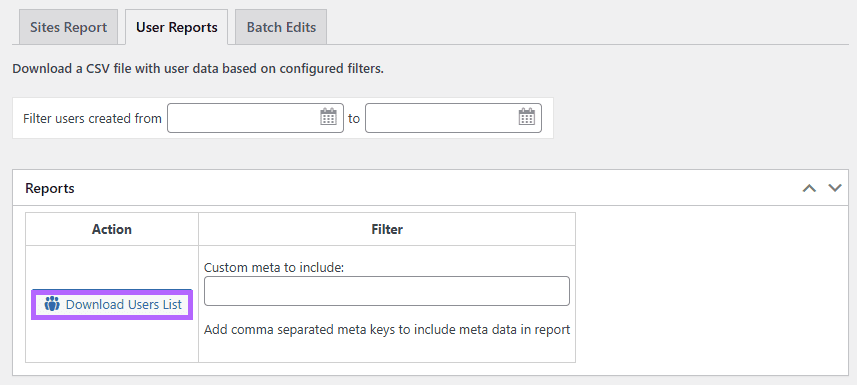Click the Reports panel title
Image resolution: width=857 pixels, height=385 pixels.
[x=50, y=188]
